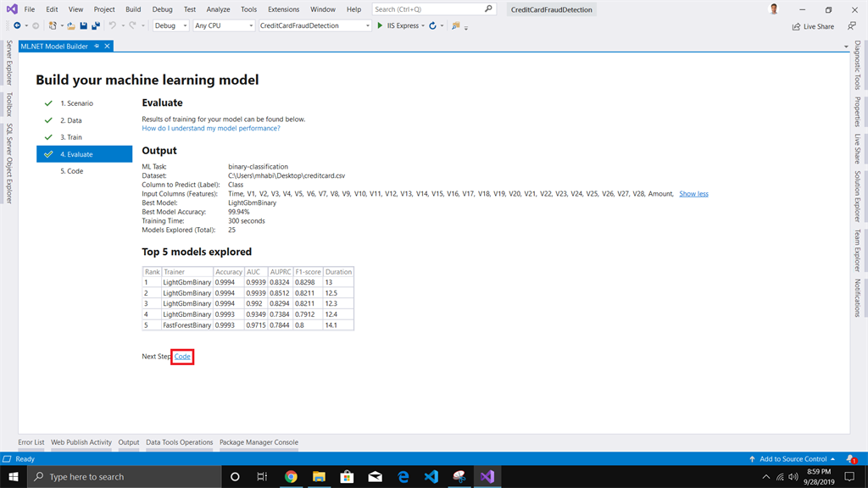Open Microsoft Edge from the taskbar
The height and width of the screenshot is (488, 868).
click(x=403, y=476)
